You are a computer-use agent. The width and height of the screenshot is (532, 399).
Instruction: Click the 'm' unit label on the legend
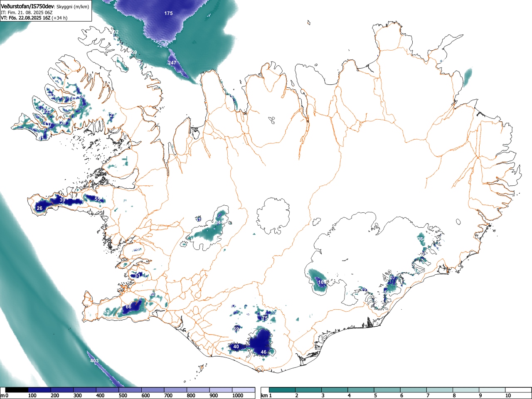[x=3, y=396]
